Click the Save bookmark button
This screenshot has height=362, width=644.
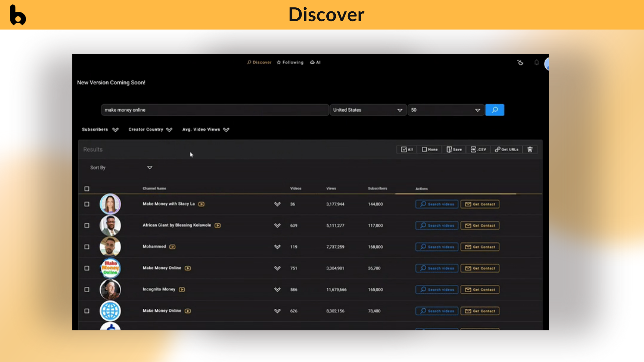point(454,149)
